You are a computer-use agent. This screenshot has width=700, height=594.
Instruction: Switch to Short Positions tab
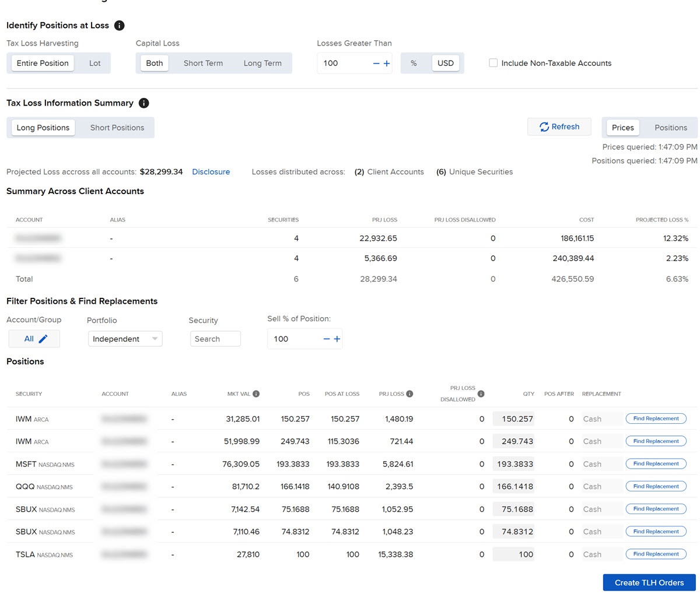point(117,128)
